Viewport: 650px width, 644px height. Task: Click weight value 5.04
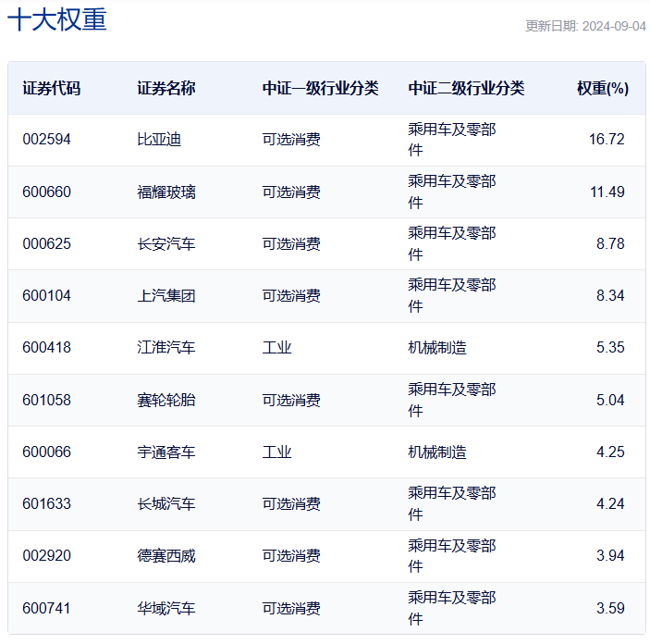point(610,401)
